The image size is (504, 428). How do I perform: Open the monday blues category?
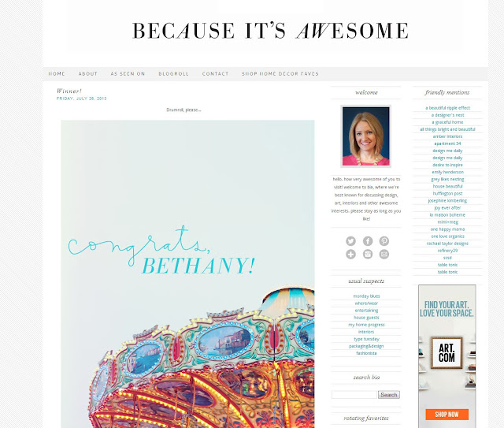pos(366,296)
